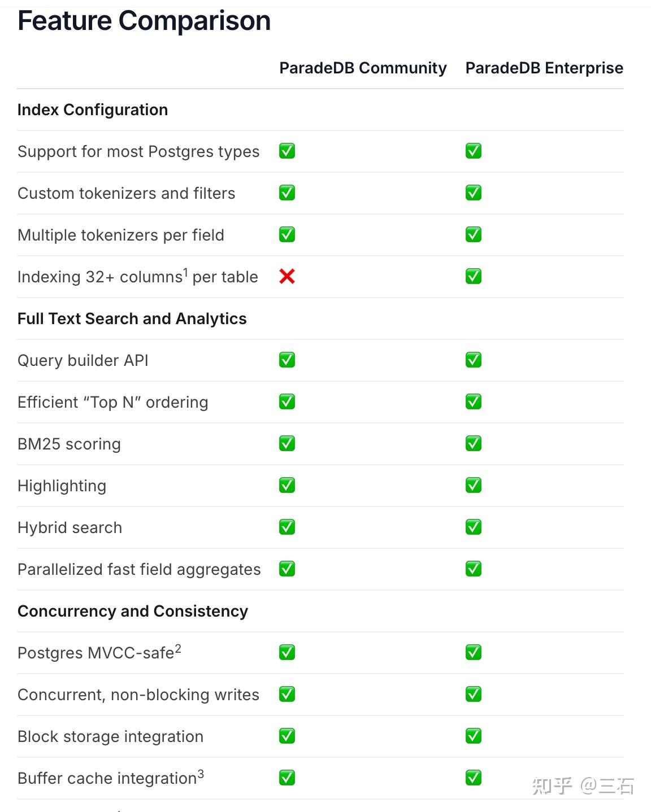This screenshot has height=812, width=651.
Task: Click Community checkmark for Support for most Postgres types
Action: (x=287, y=151)
